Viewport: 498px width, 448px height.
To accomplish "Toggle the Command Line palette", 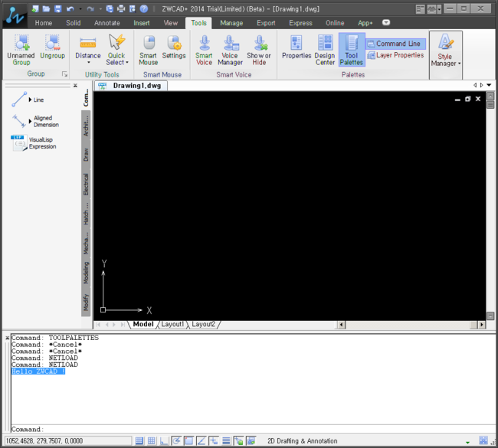I will click(x=395, y=44).
